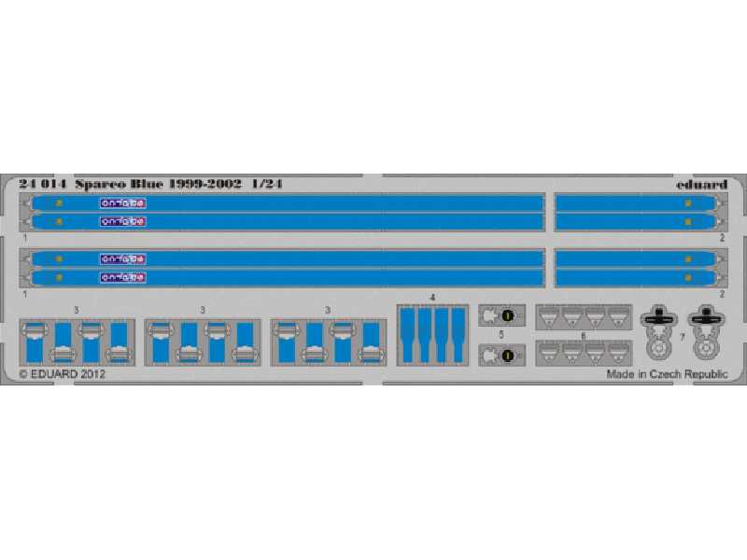Click the part number label "4"
This screenshot has width=747, height=560.
point(432,298)
